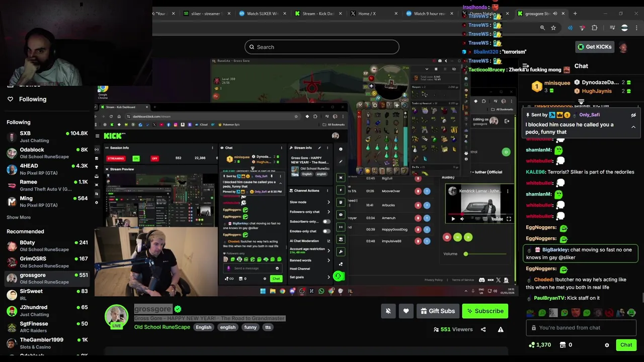The height and width of the screenshot is (362, 644).
Task: Play Kendrick Lamar video in streamed player
Action: coord(453,219)
